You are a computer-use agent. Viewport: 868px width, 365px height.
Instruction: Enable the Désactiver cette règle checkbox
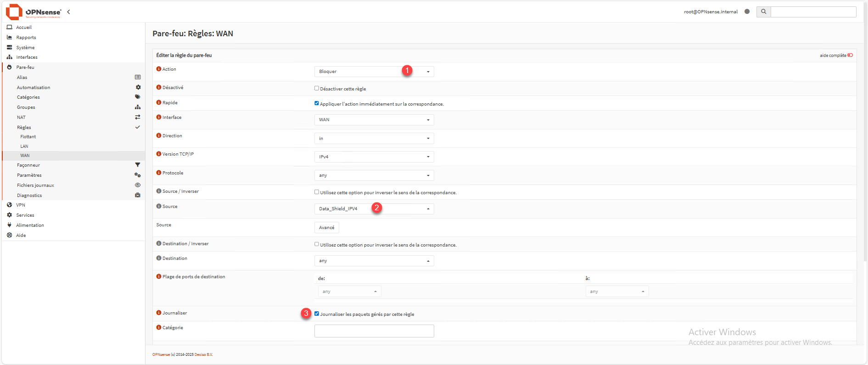pyautogui.click(x=317, y=88)
